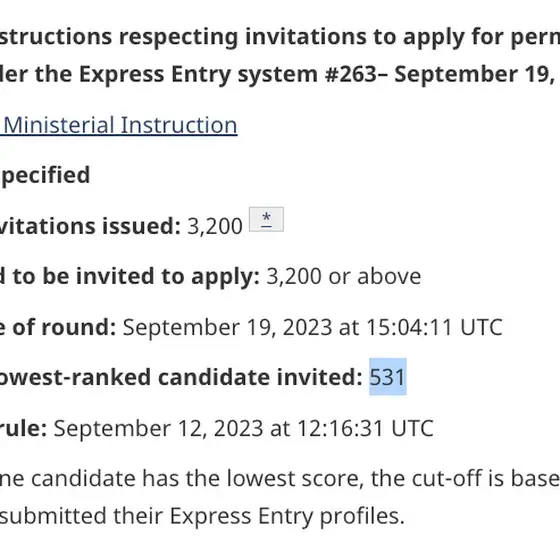560x560 pixels.
Task: Click the round date September 19, 2023 15:04:11 UTC
Action: [312, 327]
